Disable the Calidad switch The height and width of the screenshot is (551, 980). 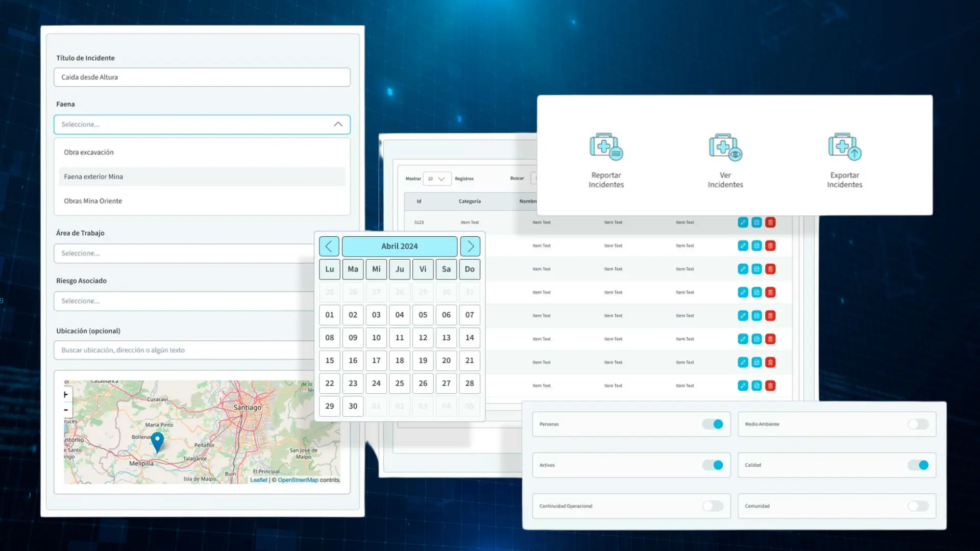(x=918, y=465)
